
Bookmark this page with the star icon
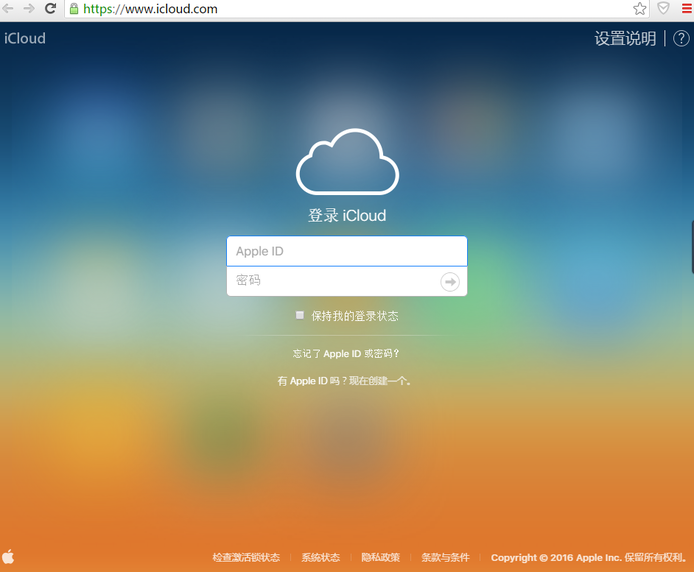[x=640, y=9]
